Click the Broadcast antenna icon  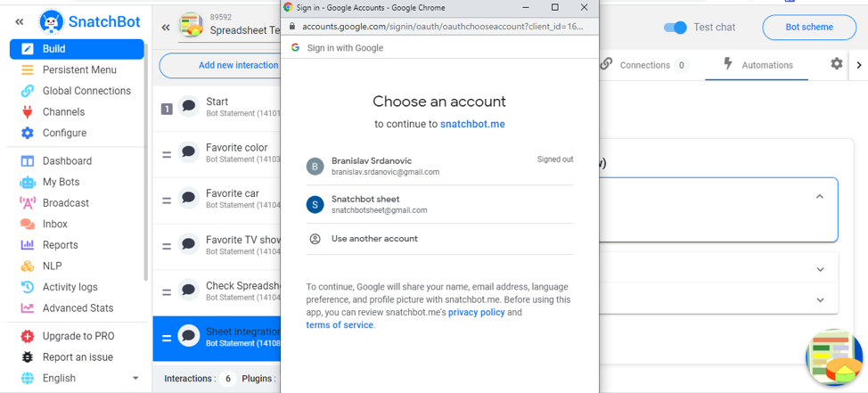[27, 203]
